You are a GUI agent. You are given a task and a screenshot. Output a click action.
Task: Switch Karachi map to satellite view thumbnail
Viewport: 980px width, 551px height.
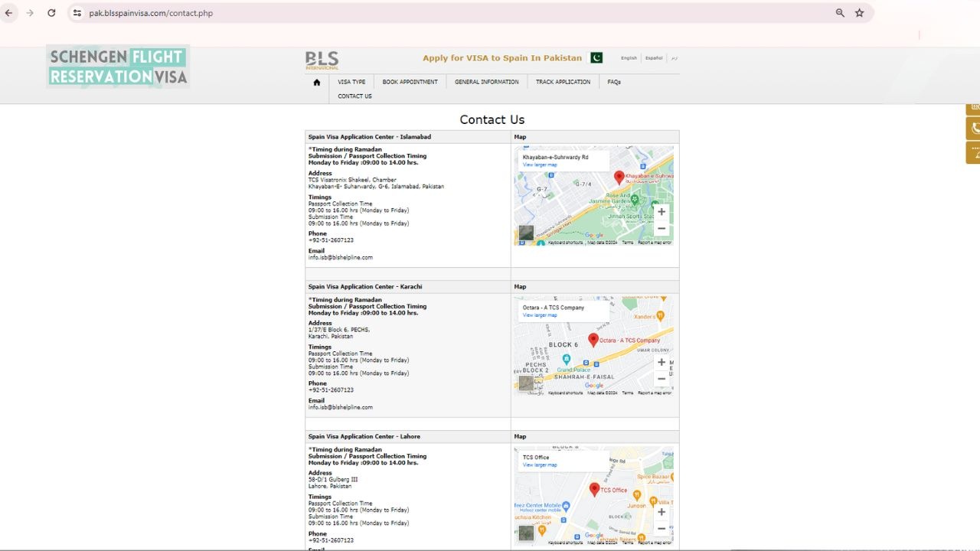(x=526, y=383)
